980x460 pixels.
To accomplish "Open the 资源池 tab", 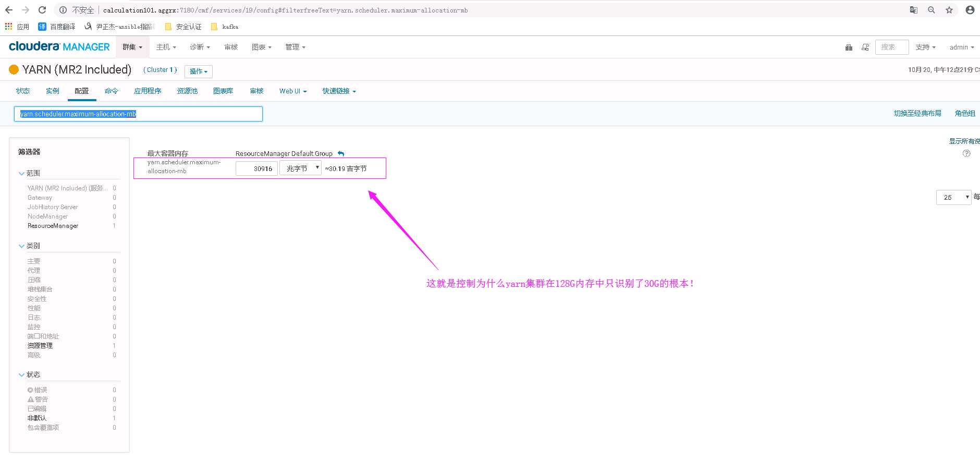I will [187, 91].
